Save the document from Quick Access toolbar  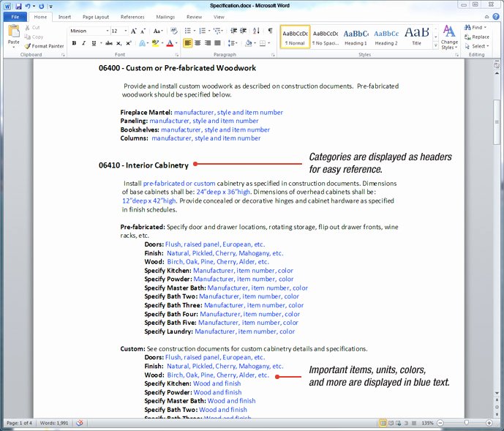(x=18, y=6)
